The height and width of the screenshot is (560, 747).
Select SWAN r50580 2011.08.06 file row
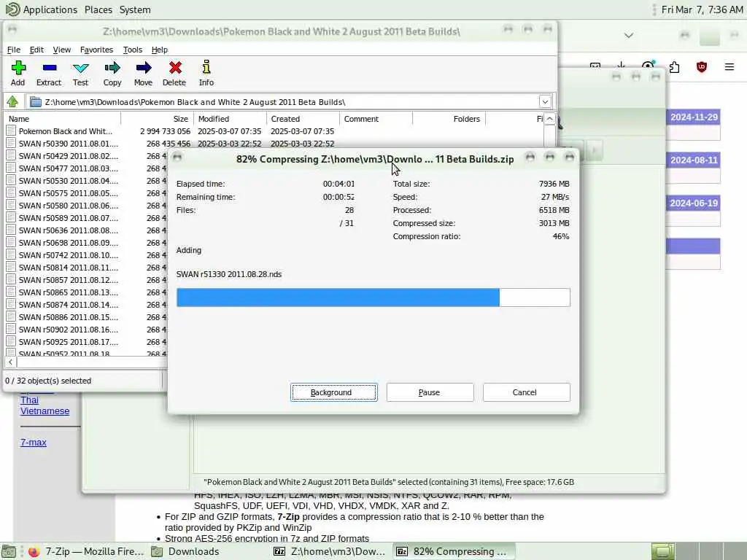tap(86, 205)
